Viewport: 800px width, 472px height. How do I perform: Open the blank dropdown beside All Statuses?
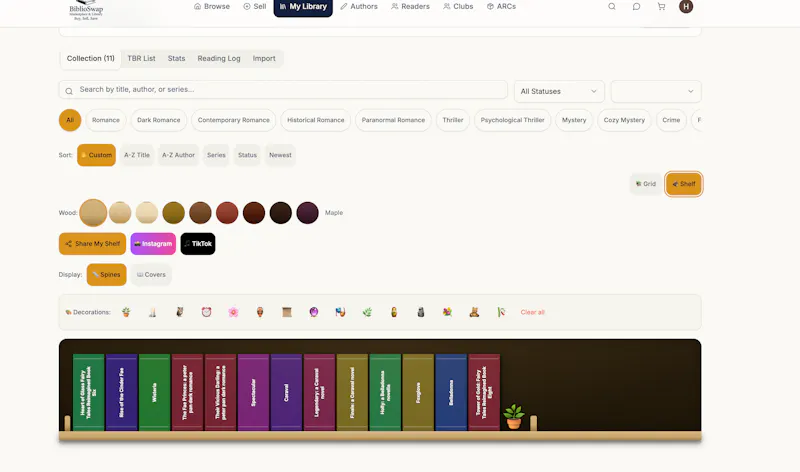click(656, 91)
